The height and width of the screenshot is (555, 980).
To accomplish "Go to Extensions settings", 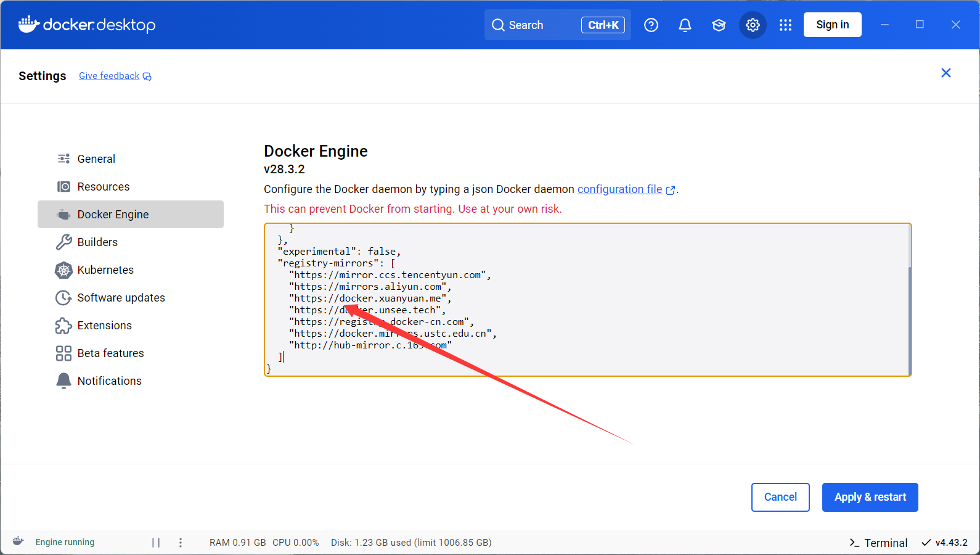I will (131, 326).
